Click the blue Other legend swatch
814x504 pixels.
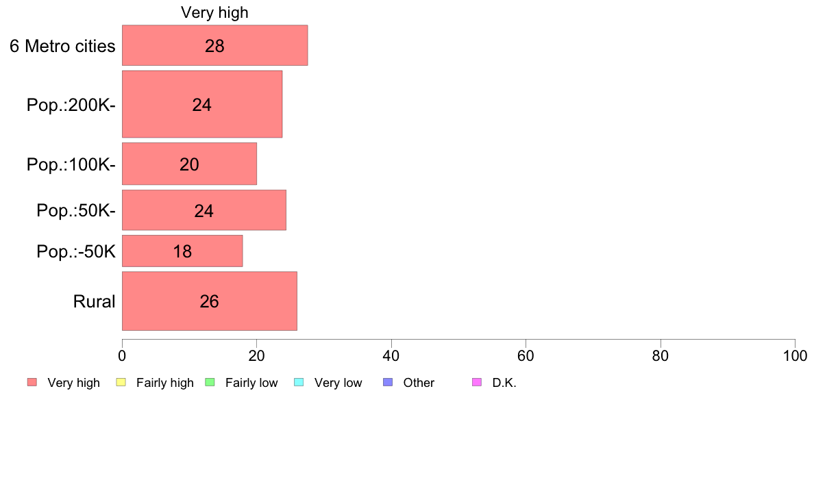388,383
